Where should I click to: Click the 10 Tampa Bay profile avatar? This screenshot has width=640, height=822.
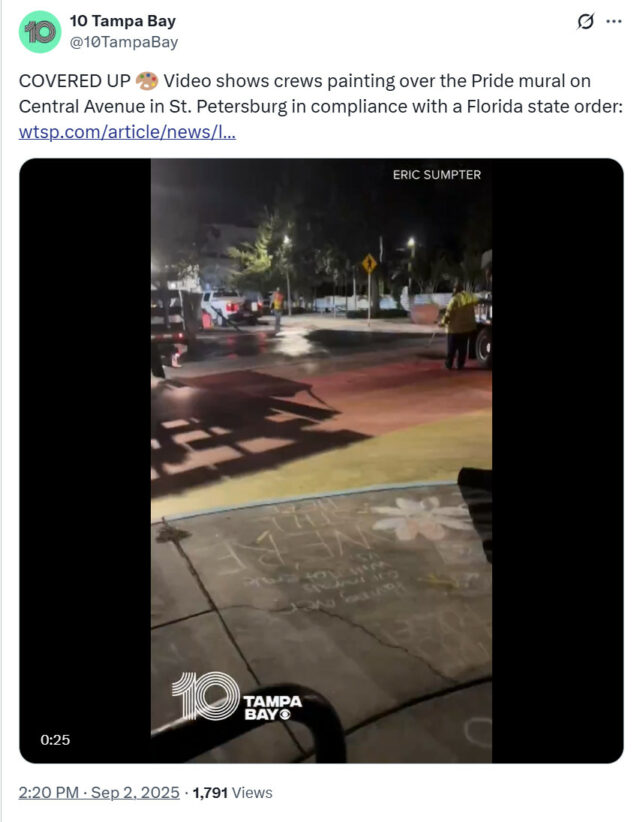click(40, 31)
